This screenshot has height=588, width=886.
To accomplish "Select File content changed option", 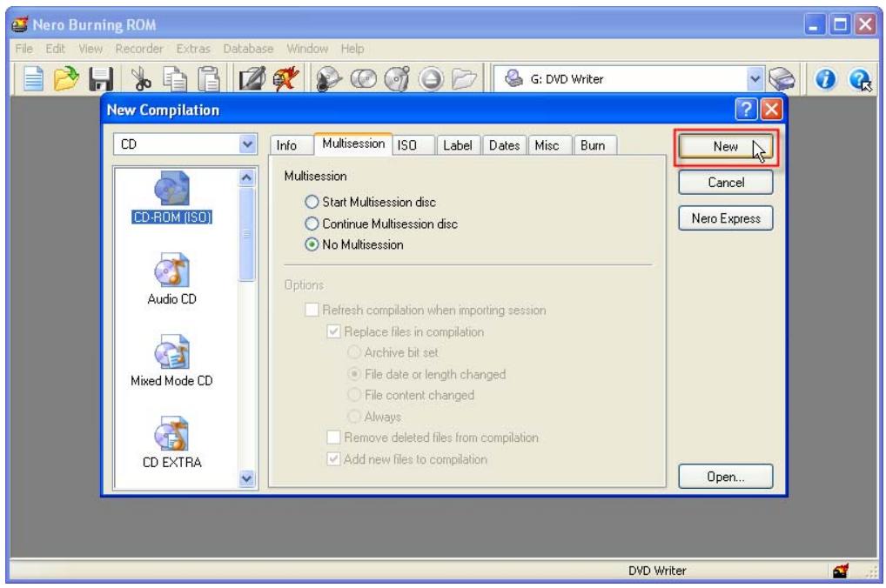I will pos(411,396).
